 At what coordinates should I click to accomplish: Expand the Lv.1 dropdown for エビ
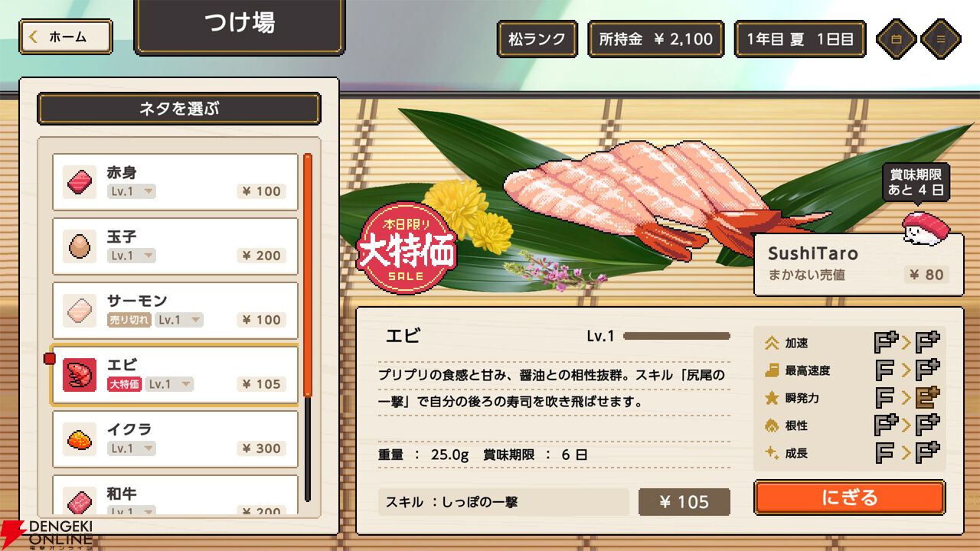tap(169, 384)
